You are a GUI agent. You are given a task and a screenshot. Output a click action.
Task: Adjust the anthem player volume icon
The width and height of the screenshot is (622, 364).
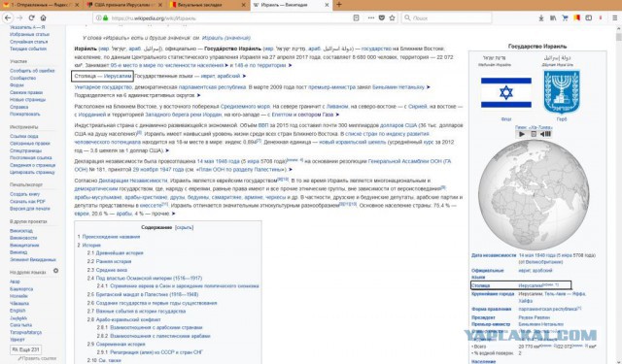546,134
